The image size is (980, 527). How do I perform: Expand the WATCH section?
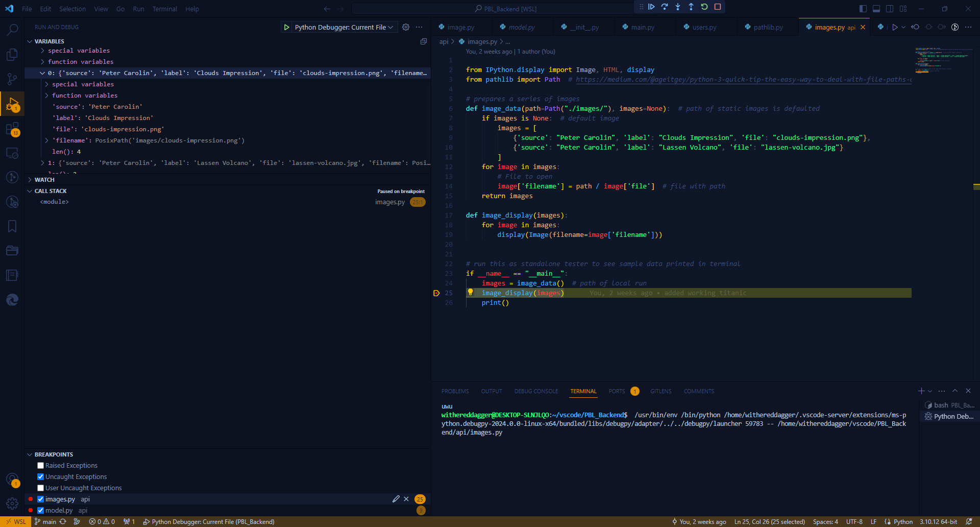click(x=30, y=180)
